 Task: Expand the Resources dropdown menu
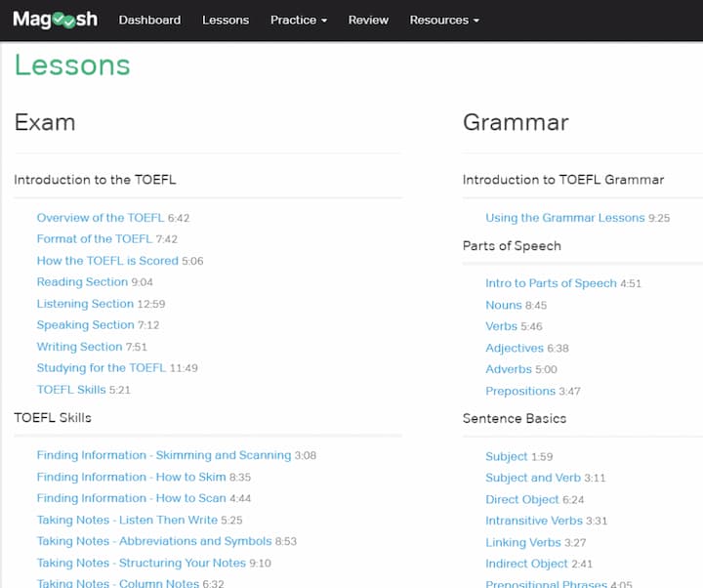[x=444, y=21]
